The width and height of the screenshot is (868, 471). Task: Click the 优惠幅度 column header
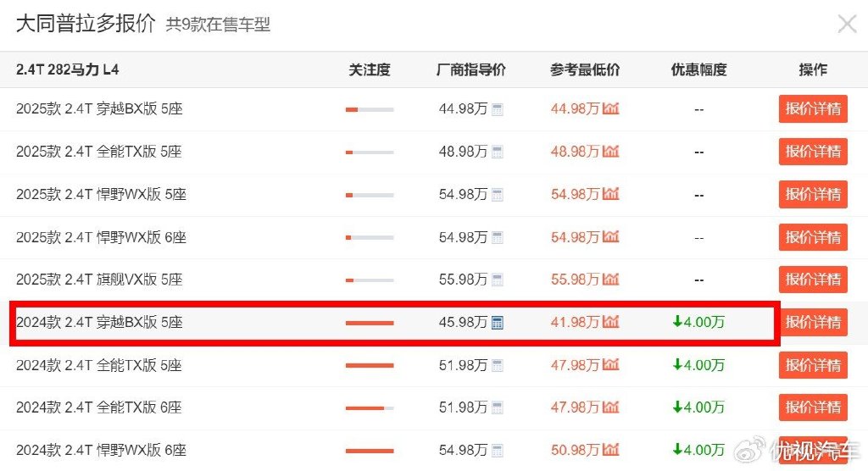(698, 69)
